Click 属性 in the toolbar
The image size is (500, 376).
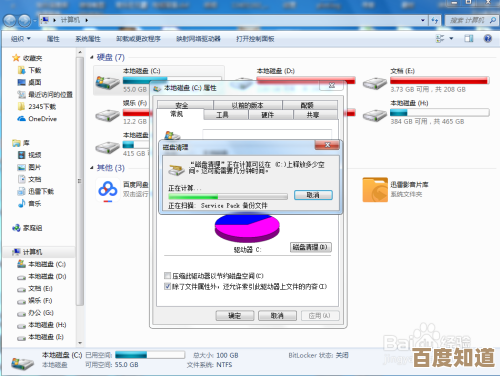point(53,39)
